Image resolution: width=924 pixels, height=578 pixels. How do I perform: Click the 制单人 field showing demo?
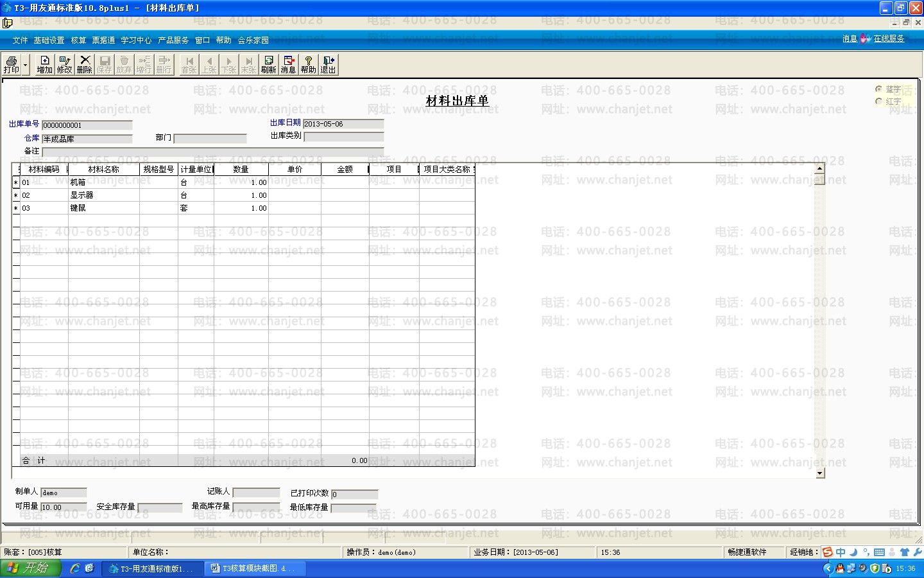[64, 493]
